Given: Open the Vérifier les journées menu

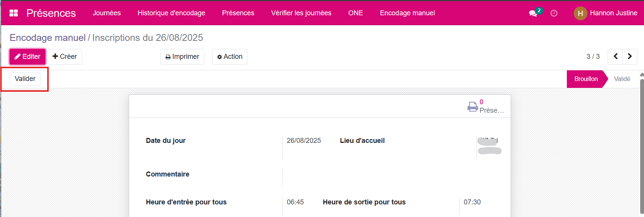Looking at the screenshot, I should click(301, 13).
